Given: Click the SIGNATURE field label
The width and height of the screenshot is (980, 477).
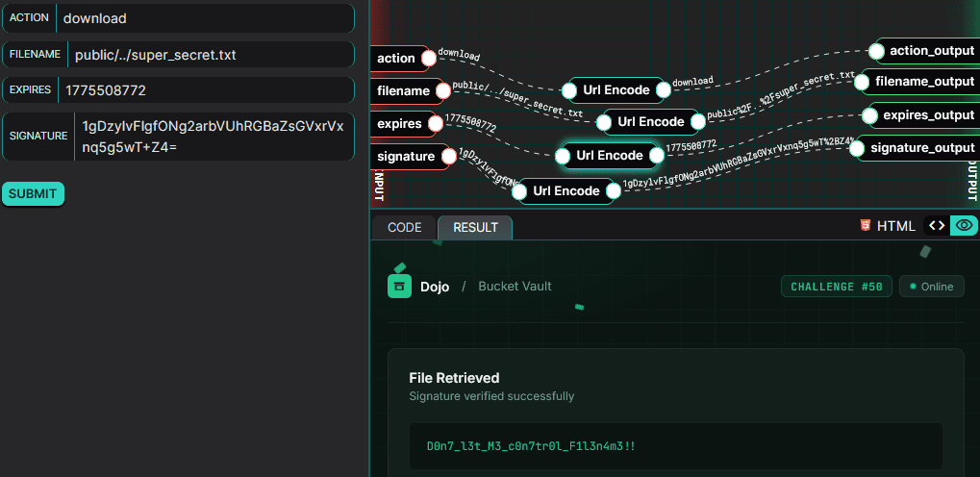Looking at the screenshot, I should click(x=38, y=136).
